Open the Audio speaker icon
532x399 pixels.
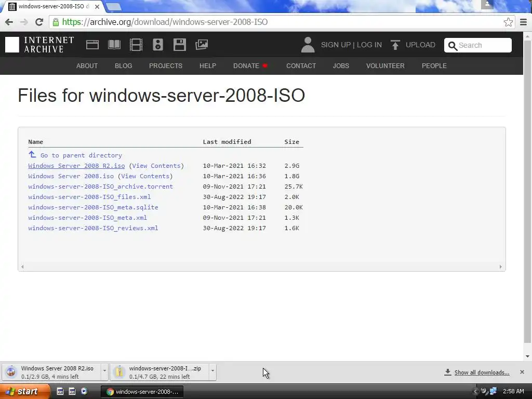pos(158,45)
